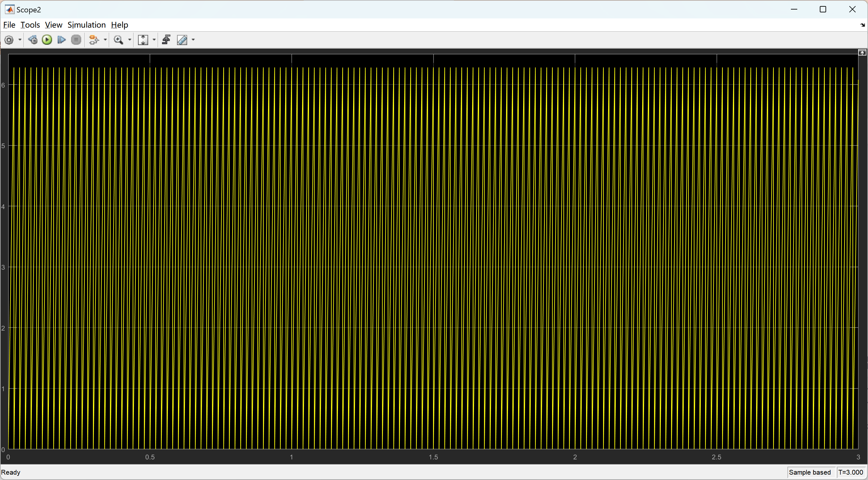Click the MATLAB icon in the title bar
The image size is (868, 480).
click(10, 10)
